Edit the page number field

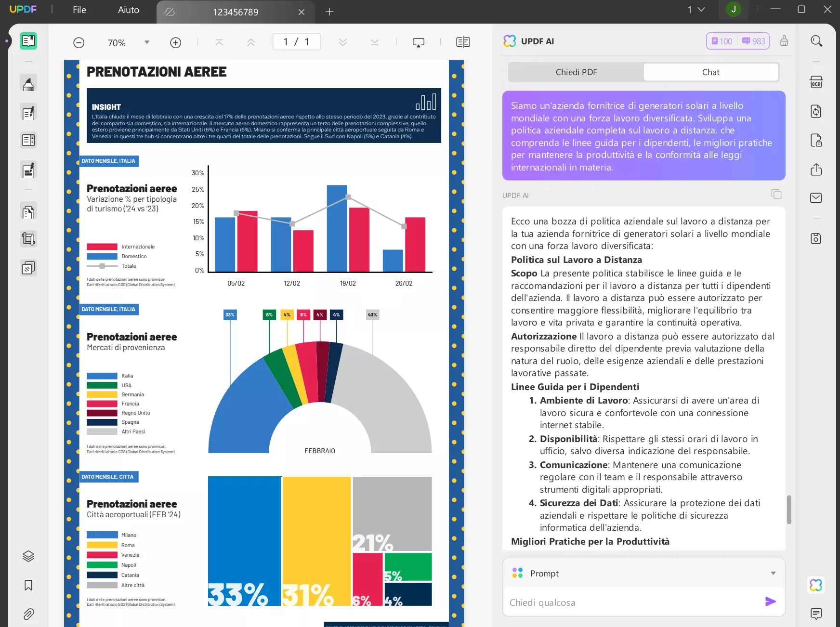pos(297,42)
